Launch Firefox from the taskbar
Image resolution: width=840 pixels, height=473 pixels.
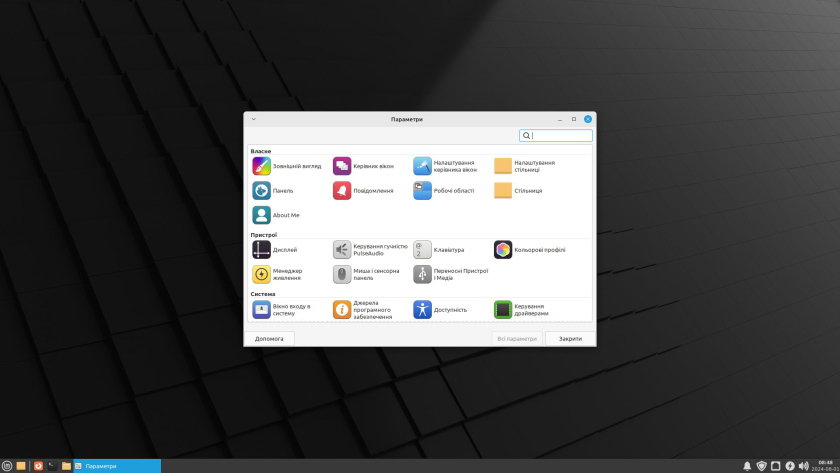(x=38, y=466)
